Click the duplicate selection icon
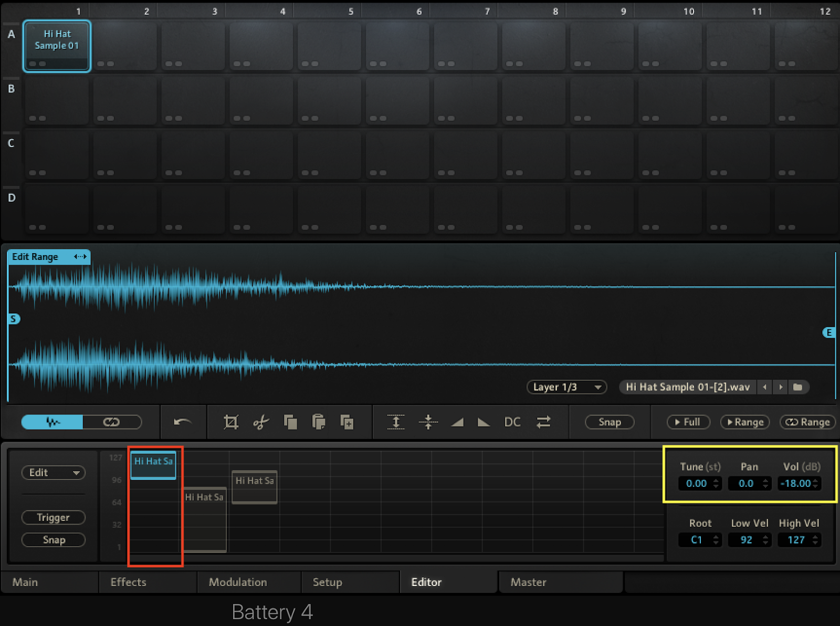The height and width of the screenshot is (626, 840). pos(347,422)
